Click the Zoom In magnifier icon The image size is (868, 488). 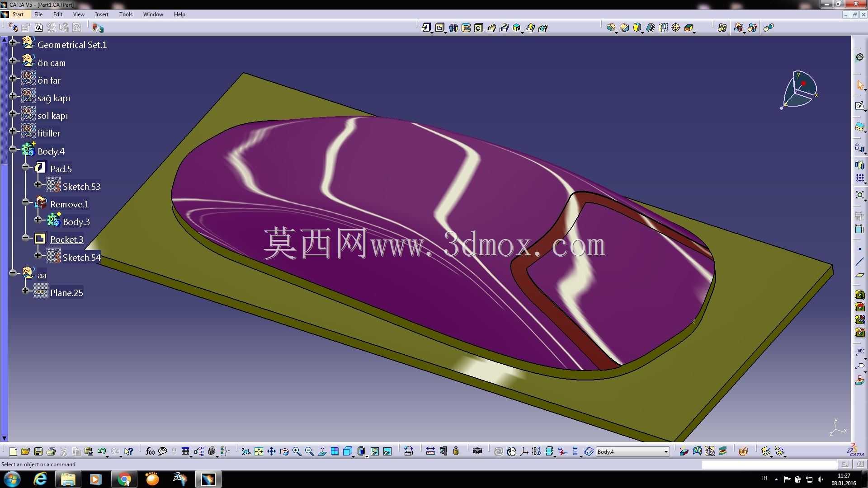point(297,451)
